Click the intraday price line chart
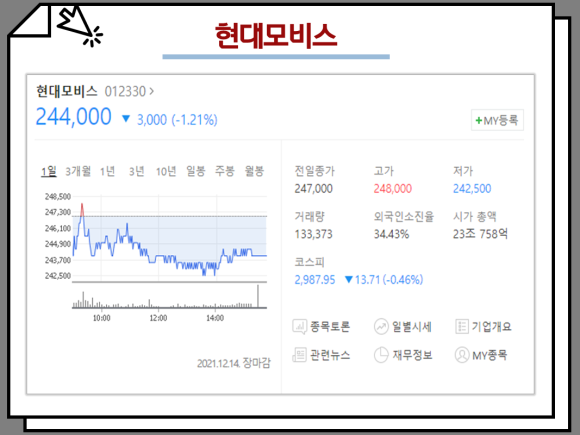This screenshot has height=435, width=580. (169, 239)
